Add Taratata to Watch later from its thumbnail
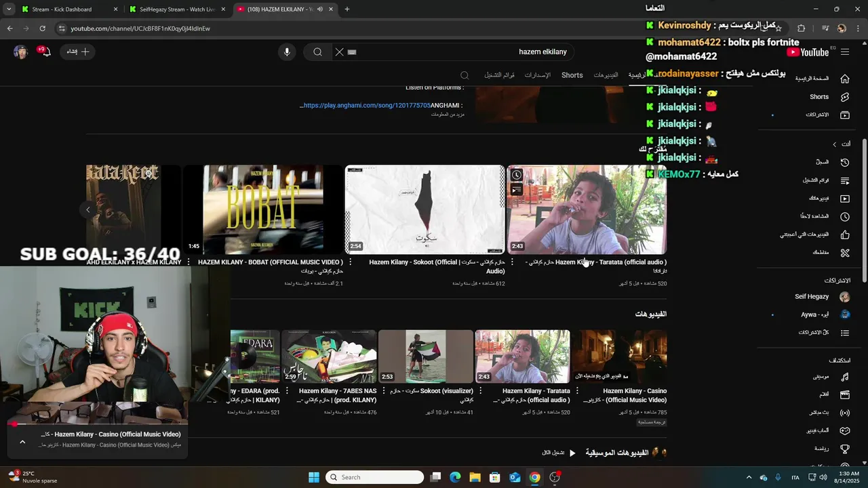The height and width of the screenshot is (488, 868). [517, 176]
